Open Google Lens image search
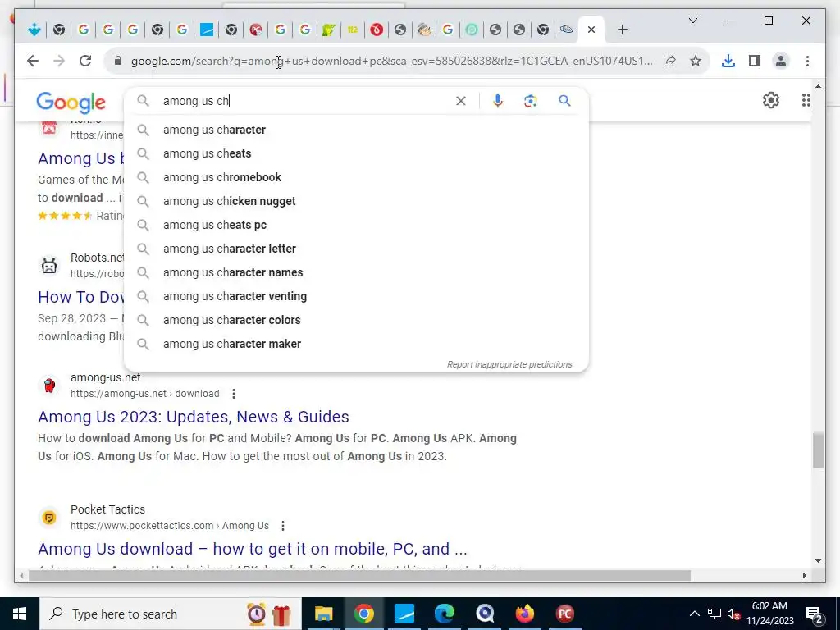Viewport: 840px width, 630px height. (531, 101)
